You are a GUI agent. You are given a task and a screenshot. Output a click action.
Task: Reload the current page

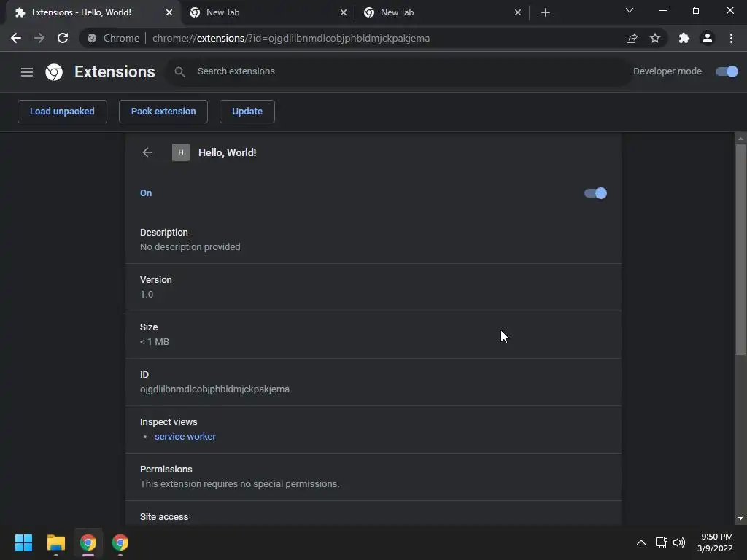coord(63,38)
